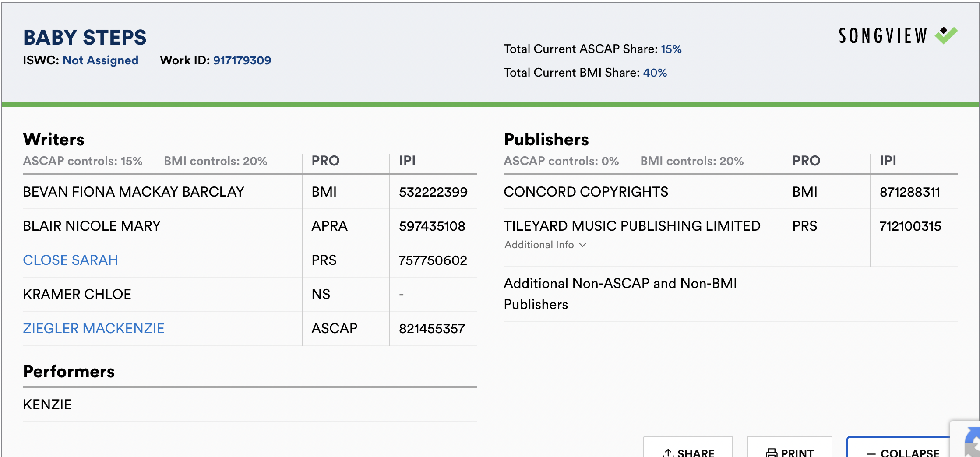Click IPI number 757750602
Image resolution: width=980 pixels, height=457 pixels.
(433, 260)
